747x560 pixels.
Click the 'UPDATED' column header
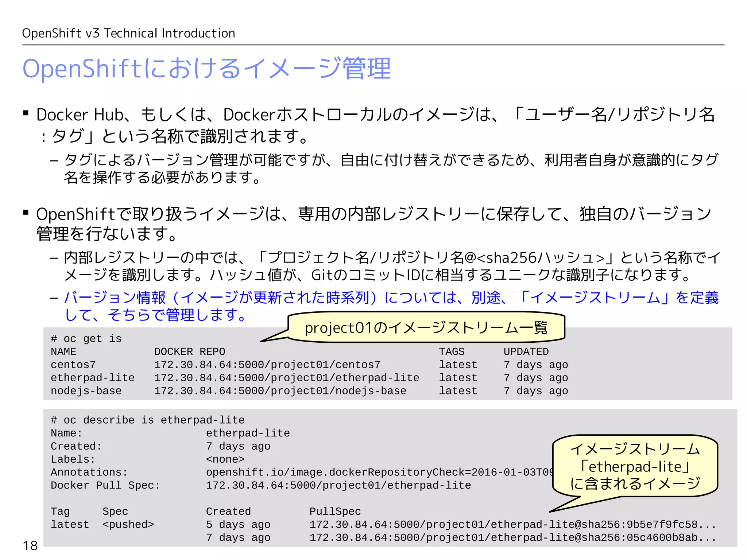pos(526,352)
